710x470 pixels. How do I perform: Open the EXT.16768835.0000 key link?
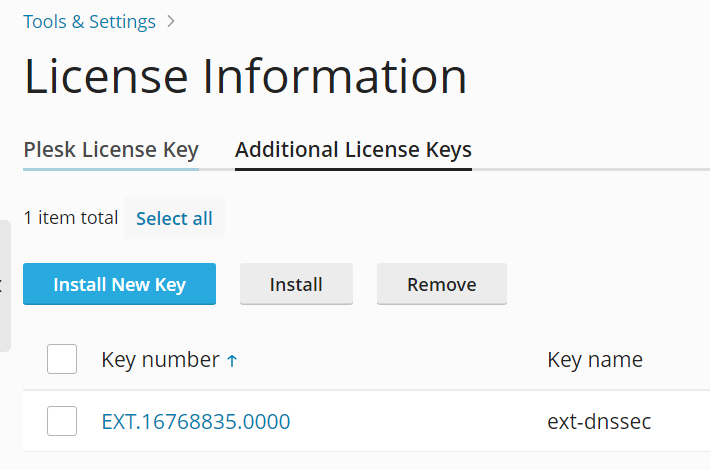point(196,422)
